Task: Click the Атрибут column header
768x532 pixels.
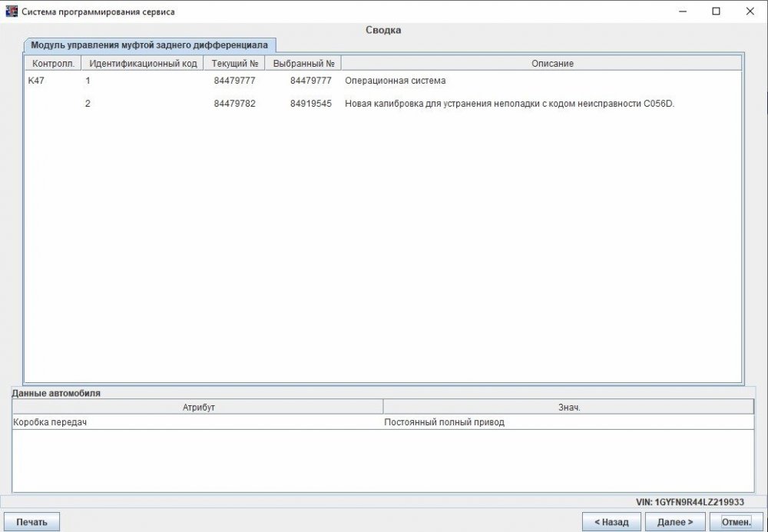Action: click(197, 408)
